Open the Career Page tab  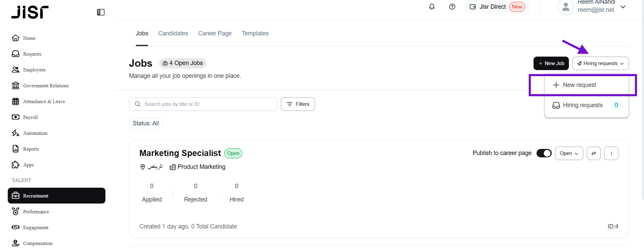pyautogui.click(x=215, y=33)
